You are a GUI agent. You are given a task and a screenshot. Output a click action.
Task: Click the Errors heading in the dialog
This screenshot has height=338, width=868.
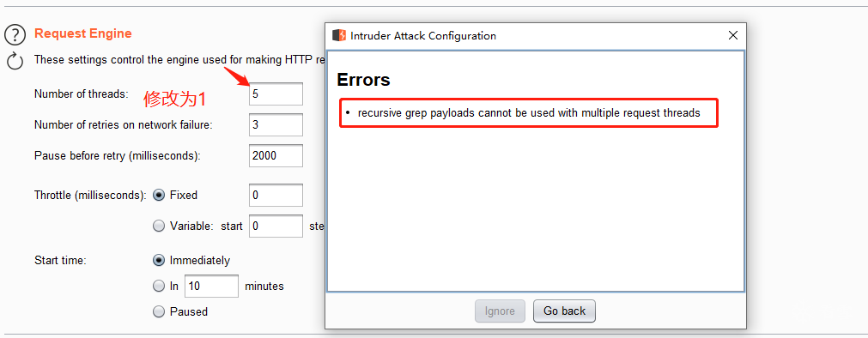point(364,80)
